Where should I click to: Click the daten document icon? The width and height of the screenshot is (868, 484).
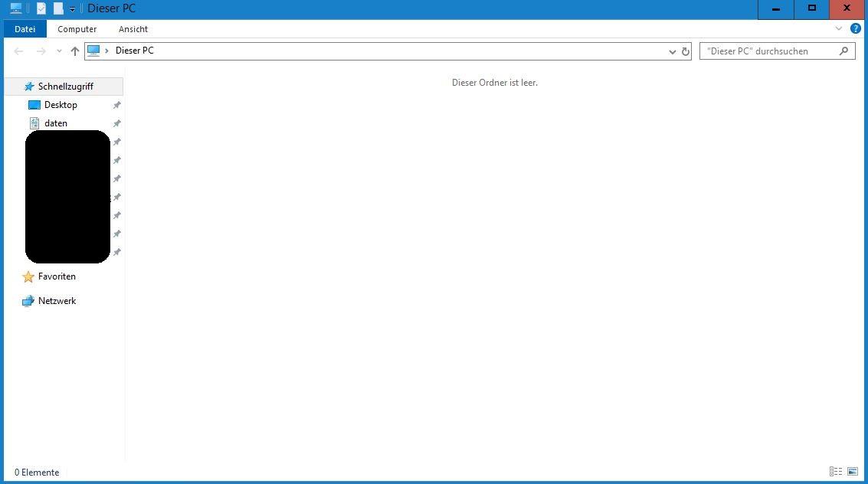(34, 123)
